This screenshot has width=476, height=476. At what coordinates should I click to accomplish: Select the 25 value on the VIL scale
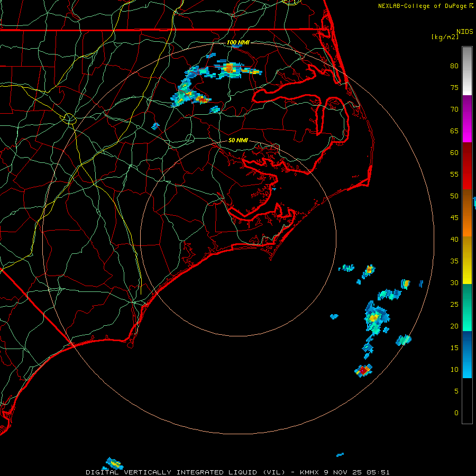pyautogui.click(x=454, y=305)
